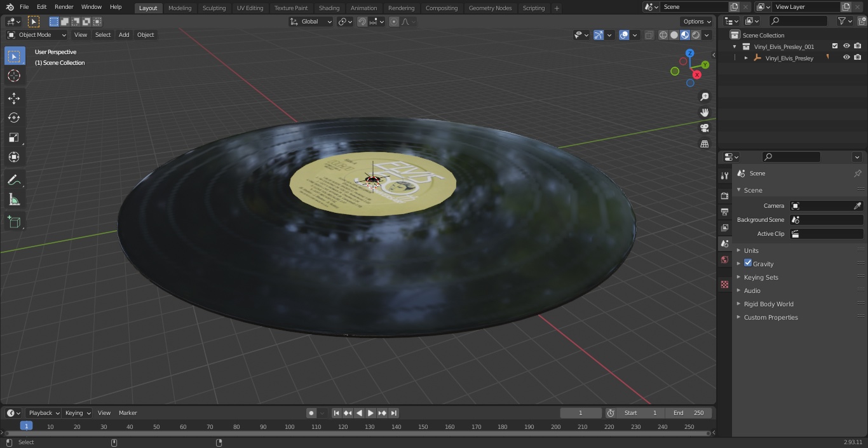Open the Playback dropdown in timeline
Viewport: 868px width, 448px height.
pyautogui.click(x=44, y=413)
